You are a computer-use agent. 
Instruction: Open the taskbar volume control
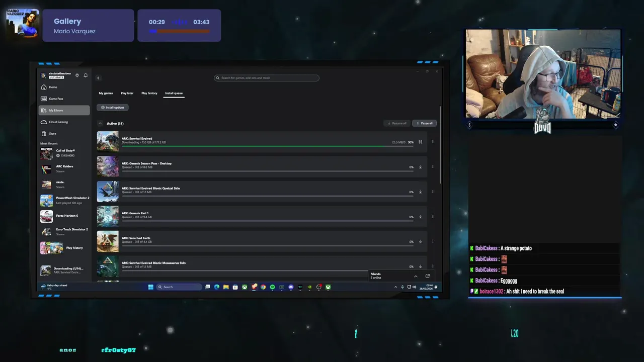(x=414, y=287)
